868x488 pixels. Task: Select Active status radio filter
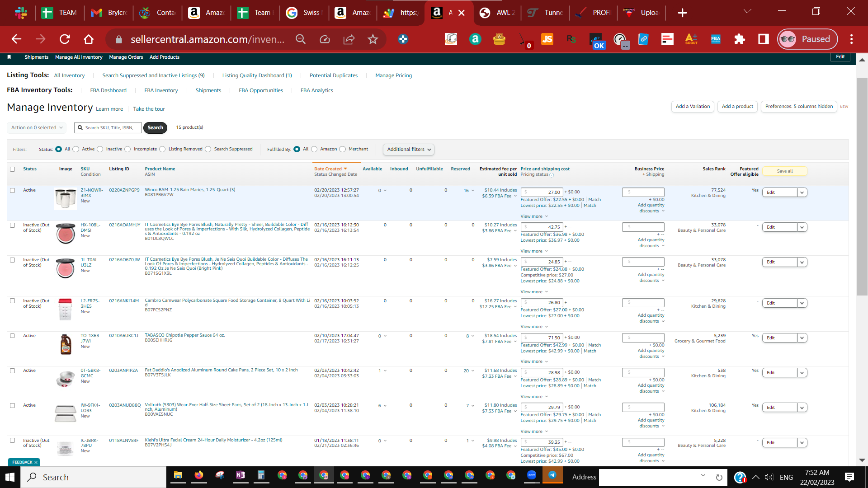point(76,149)
